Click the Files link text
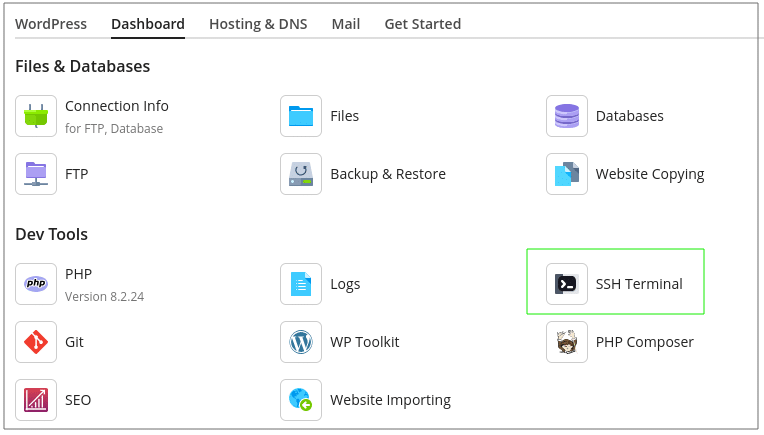This screenshot has height=435, width=764. [344, 116]
